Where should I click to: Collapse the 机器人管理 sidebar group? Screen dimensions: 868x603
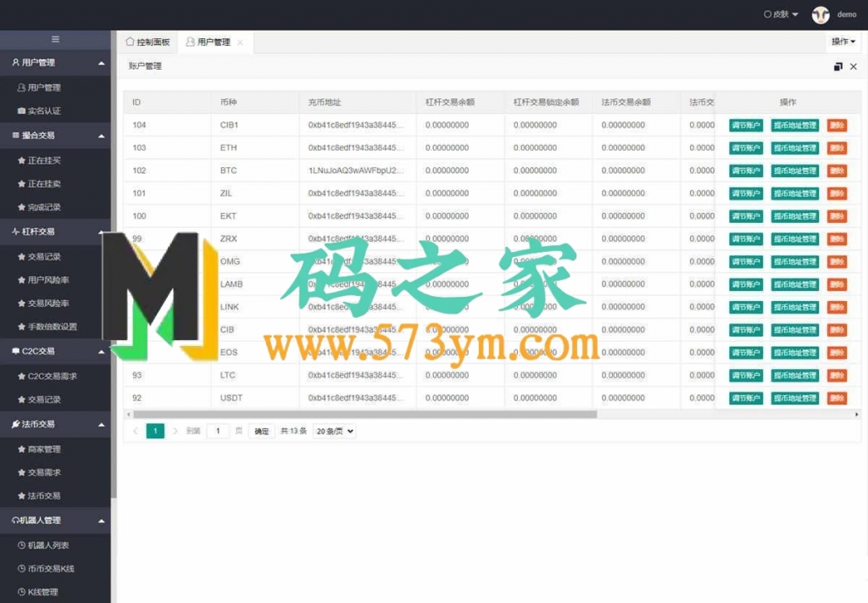point(102,521)
